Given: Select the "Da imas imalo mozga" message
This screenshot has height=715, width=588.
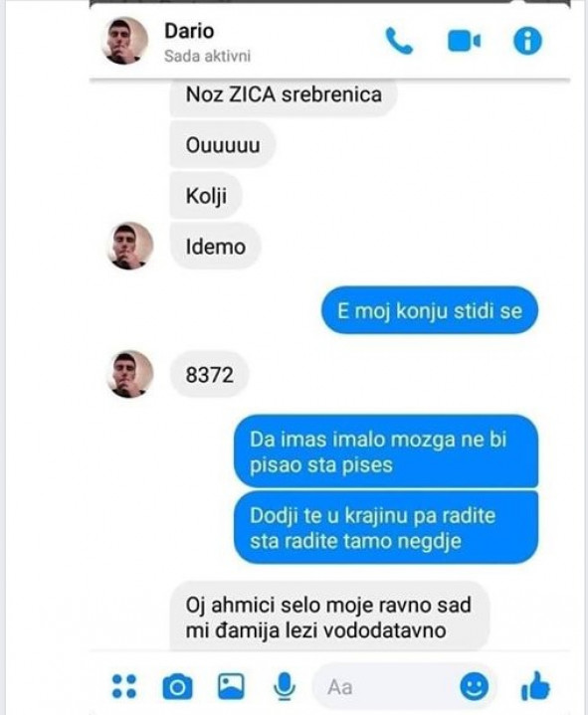Looking at the screenshot, I should click(x=386, y=451).
